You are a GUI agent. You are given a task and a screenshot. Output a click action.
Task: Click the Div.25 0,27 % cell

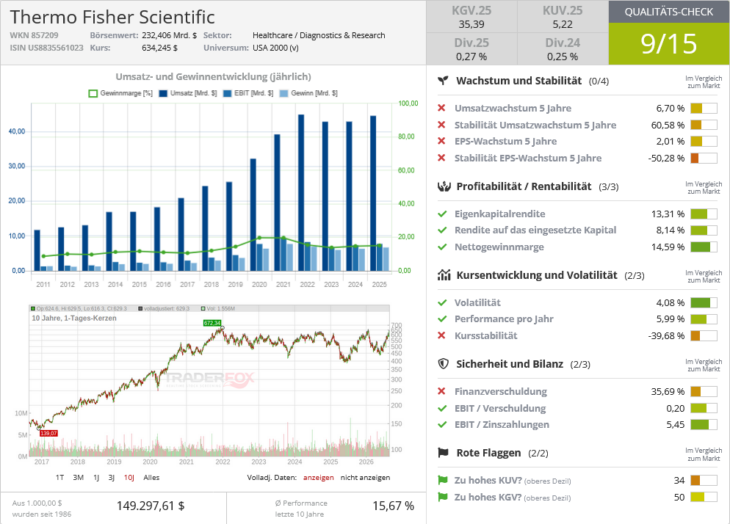pos(472,49)
